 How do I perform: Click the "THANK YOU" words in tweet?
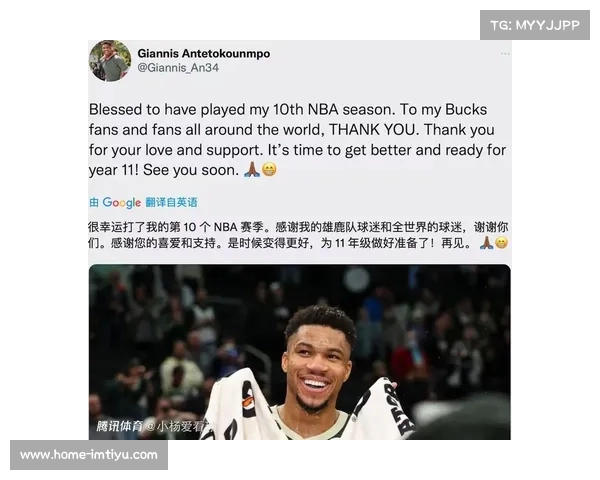click(372, 130)
